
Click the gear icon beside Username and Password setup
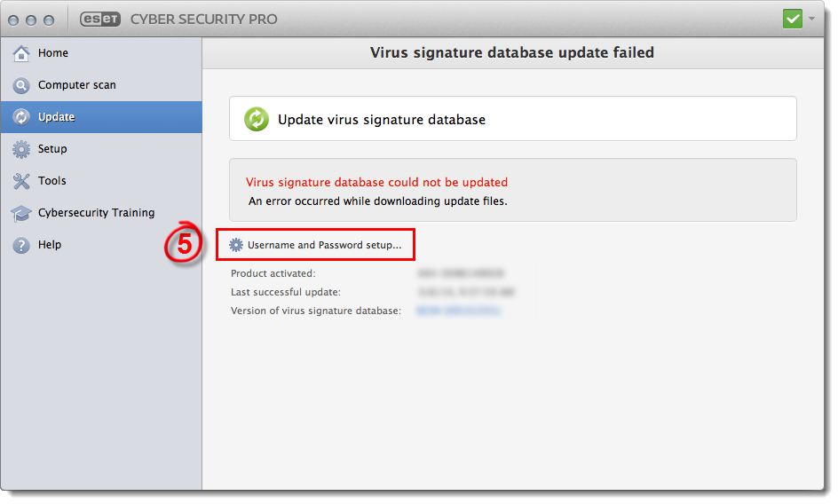[x=236, y=245]
